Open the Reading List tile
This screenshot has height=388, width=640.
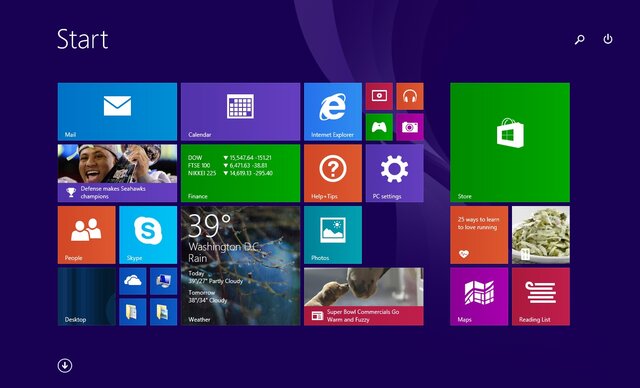tap(541, 297)
